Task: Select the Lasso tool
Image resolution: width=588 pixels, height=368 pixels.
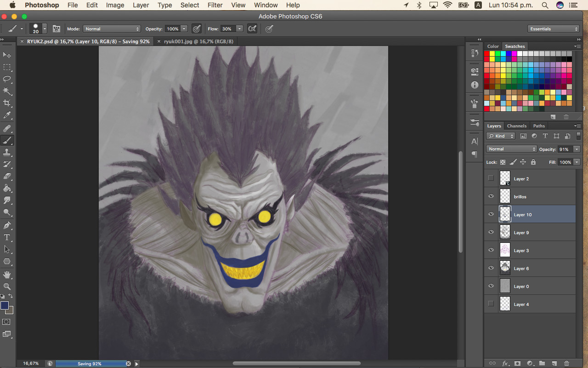Action: 7,79
